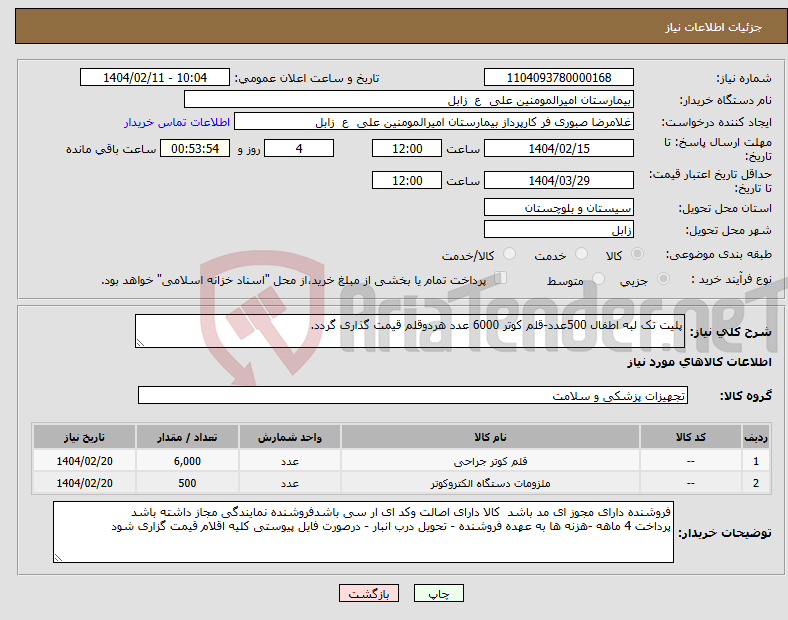Click the general need description text area
Image resolution: width=788 pixels, height=620 pixels.
tap(410, 331)
